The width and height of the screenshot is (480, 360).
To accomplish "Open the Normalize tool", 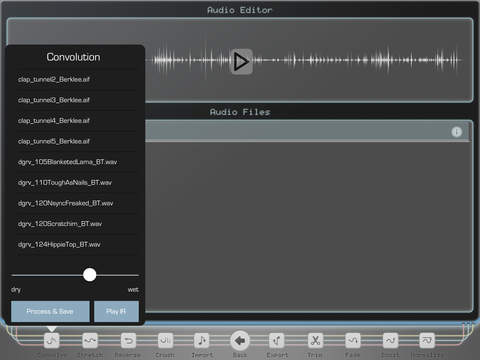I will point(427,341).
